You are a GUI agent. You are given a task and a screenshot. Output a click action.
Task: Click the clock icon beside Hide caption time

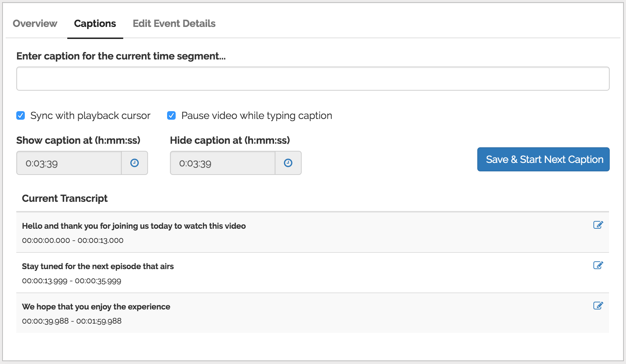288,163
